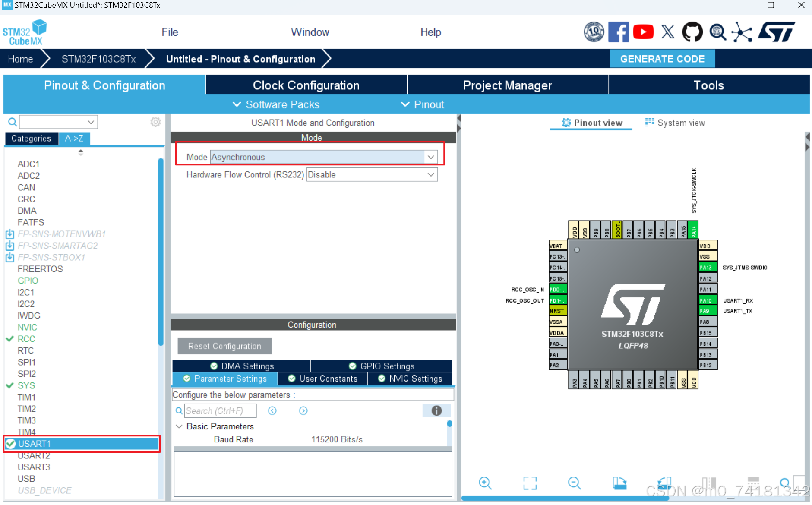Screen dimensions: 812x505
Task: Click the globe search icon in header
Action: [717, 32]
